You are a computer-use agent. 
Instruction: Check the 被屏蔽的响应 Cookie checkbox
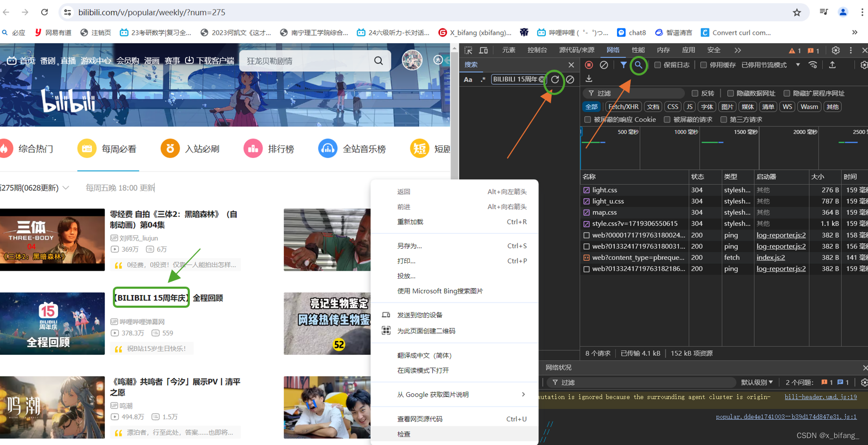(587, 120)
